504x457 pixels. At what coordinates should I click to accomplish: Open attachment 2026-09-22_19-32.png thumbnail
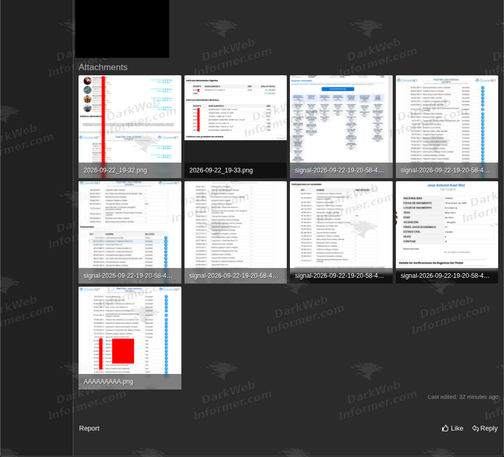(x=130, y=126)
